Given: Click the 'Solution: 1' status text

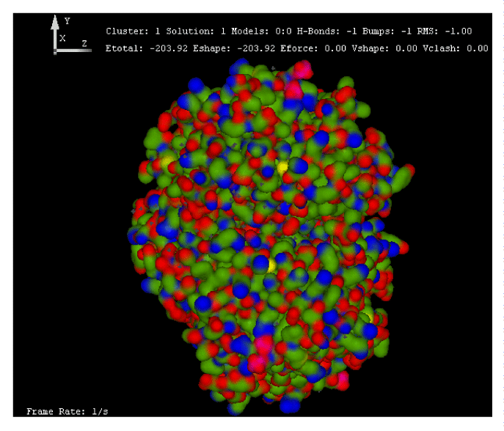Looking at the screenshot, I should 196,32.
